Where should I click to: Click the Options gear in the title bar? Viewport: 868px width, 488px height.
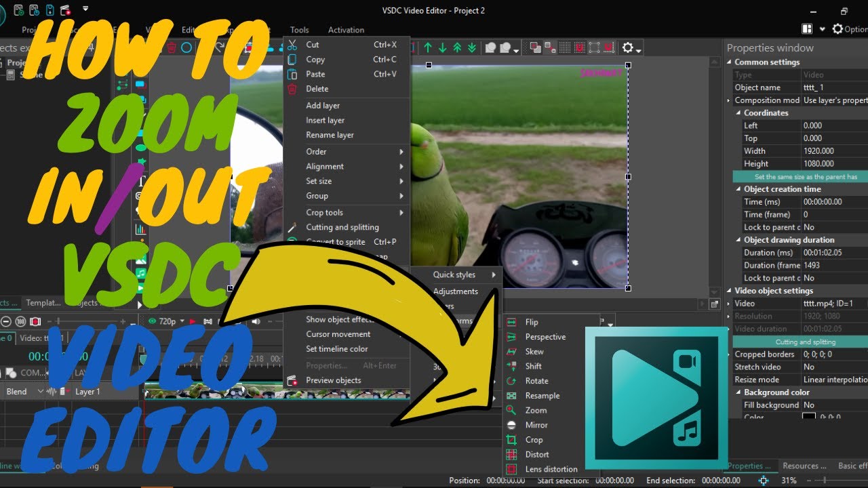tap(838, 29)
